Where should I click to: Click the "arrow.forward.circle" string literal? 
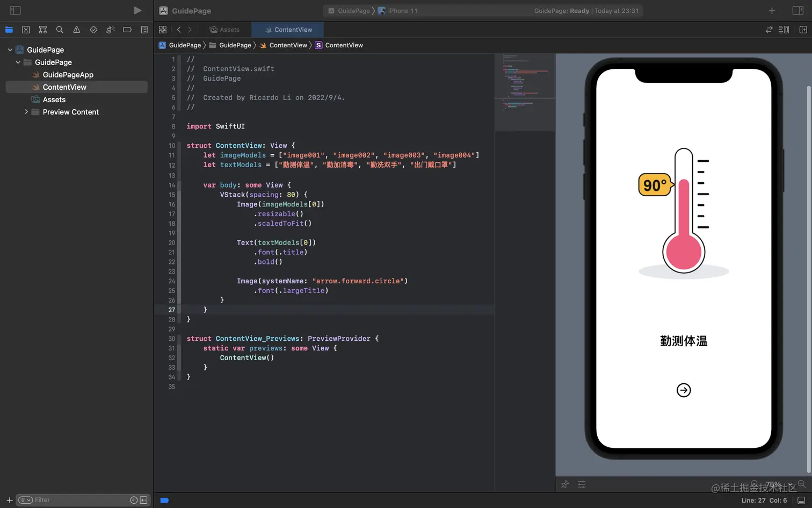point(358,281)
